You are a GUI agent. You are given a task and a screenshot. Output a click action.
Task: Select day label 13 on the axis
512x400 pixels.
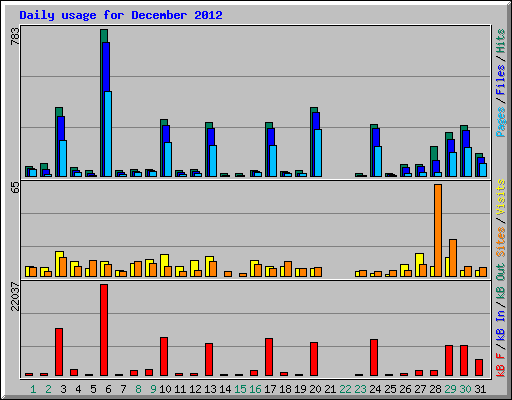pos(210,389)
